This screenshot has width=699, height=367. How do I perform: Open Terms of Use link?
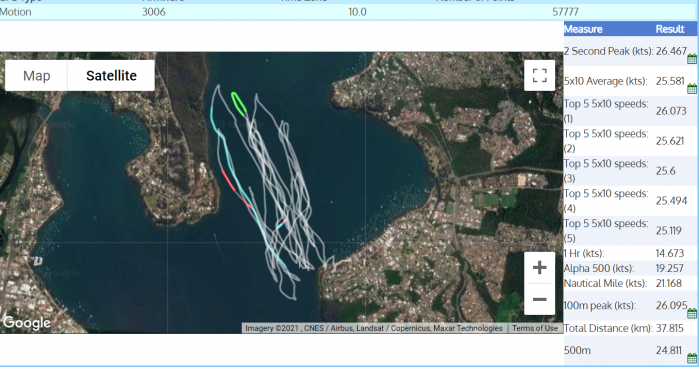535,328
